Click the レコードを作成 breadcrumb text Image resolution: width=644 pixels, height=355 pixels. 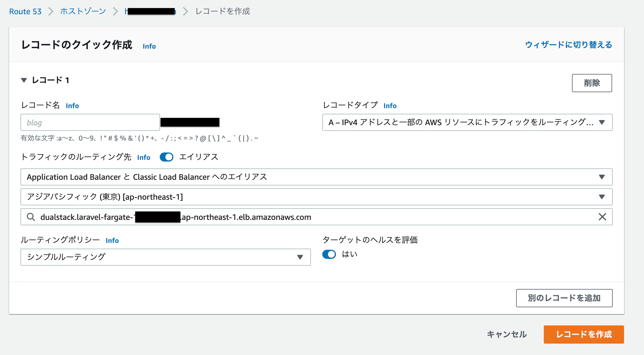click(223, 11)
